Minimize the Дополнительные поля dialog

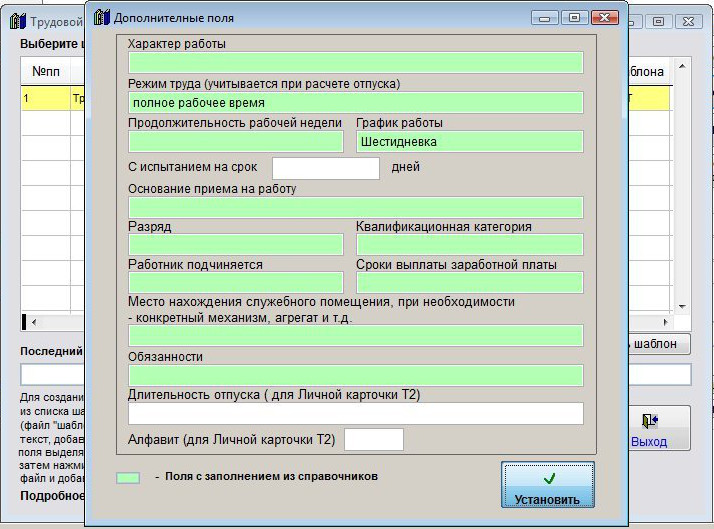point(545,18)
